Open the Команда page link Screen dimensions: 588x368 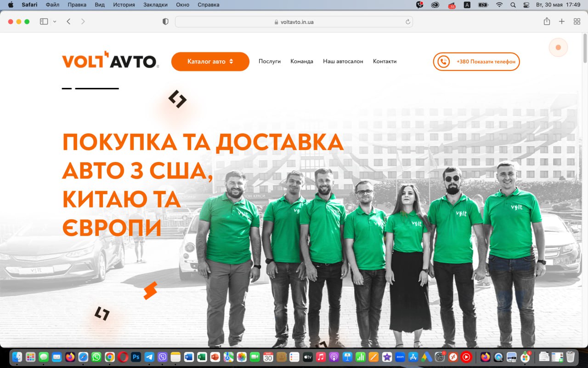pos(302,62)
